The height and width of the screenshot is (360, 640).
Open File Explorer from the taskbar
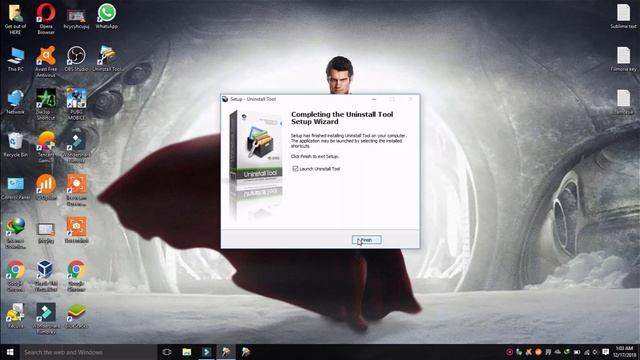click(187, 352)
